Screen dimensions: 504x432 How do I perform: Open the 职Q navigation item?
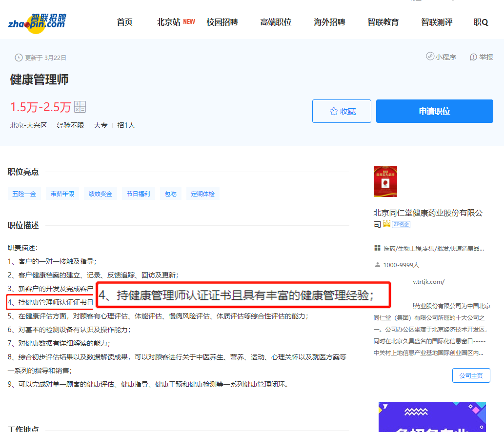pyautogui.click(x=481, y=22)
